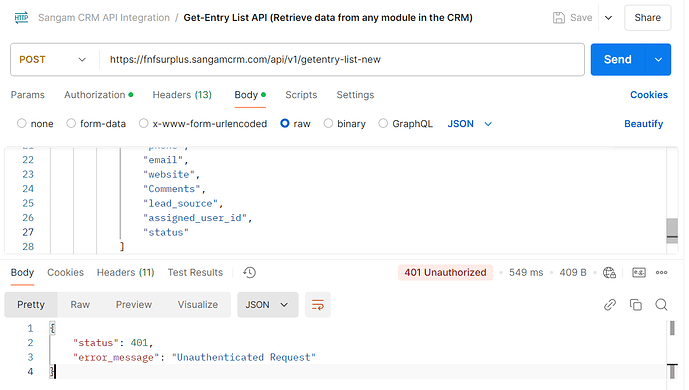Open the response search magnifier icon
Screen dimensions: 689x390
point(661,304)
